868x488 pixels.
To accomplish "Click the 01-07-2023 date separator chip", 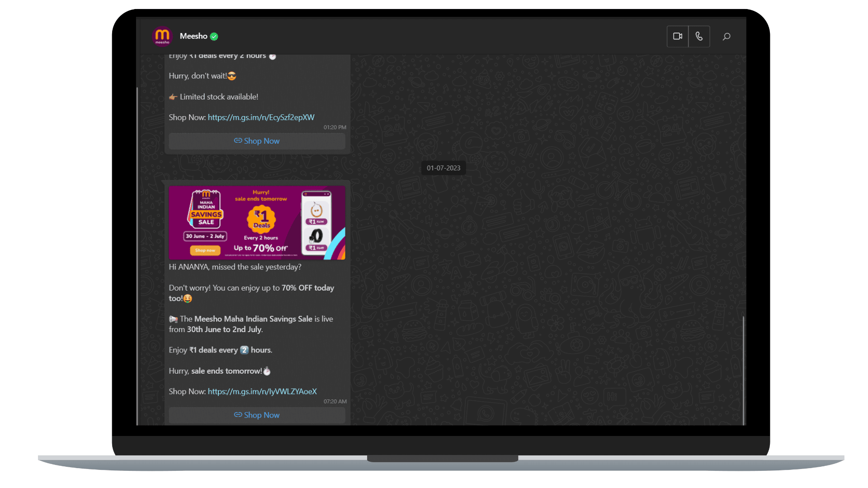I will [x=443, y=168].
